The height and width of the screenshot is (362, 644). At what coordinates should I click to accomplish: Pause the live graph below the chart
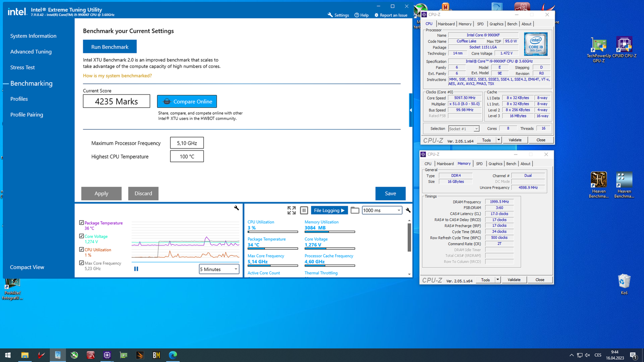pos(136,269)
